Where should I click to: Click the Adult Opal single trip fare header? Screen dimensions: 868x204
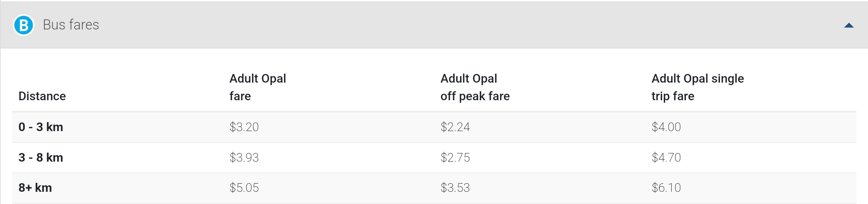click(697, 87)
